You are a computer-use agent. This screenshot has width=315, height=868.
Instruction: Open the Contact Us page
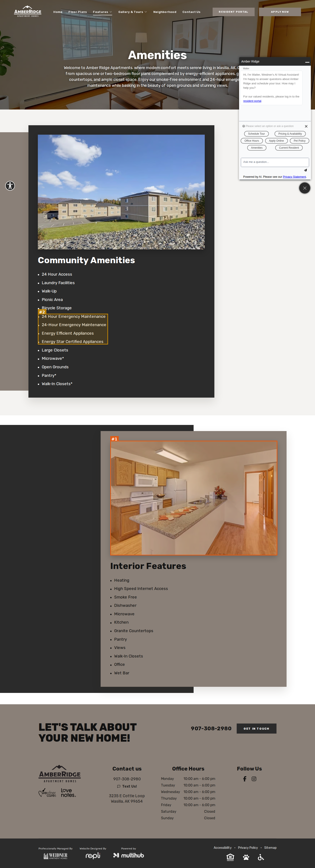pos(191,12)
